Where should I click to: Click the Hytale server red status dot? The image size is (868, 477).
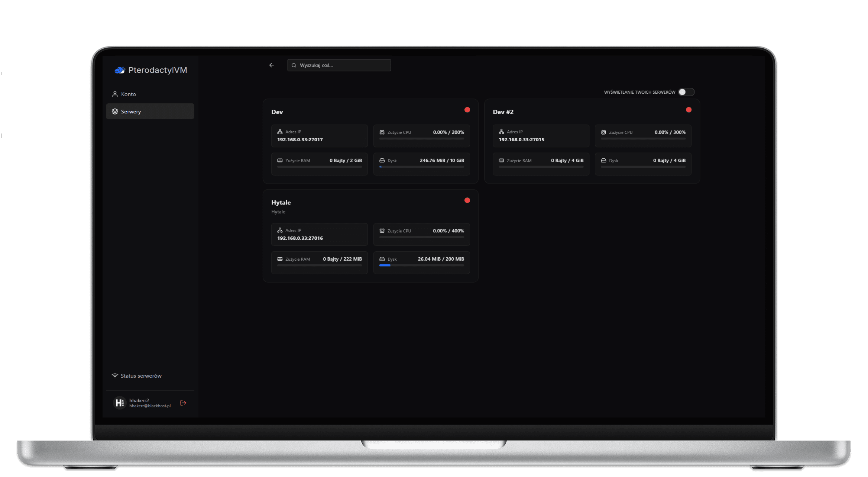(x=467, y=200)
